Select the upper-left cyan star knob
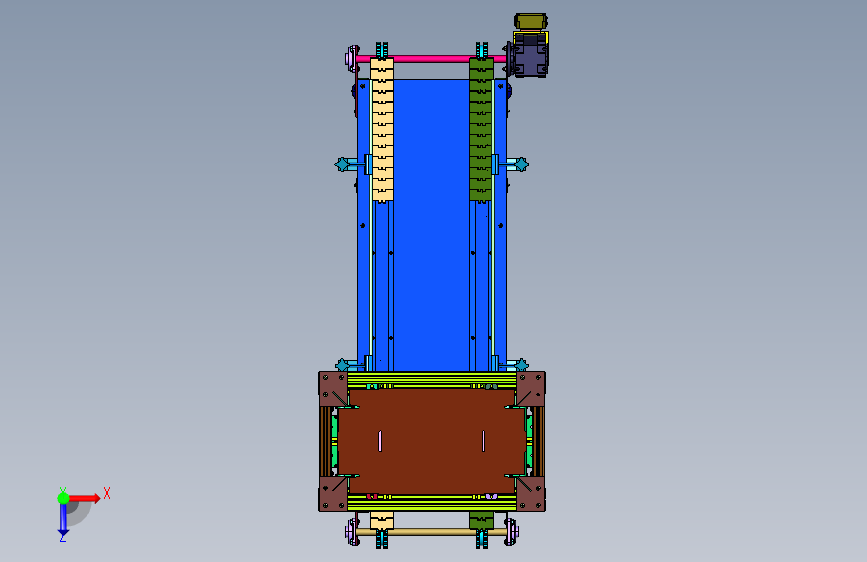867x562 pixels. pyautogui.click(x=342, y=164)
